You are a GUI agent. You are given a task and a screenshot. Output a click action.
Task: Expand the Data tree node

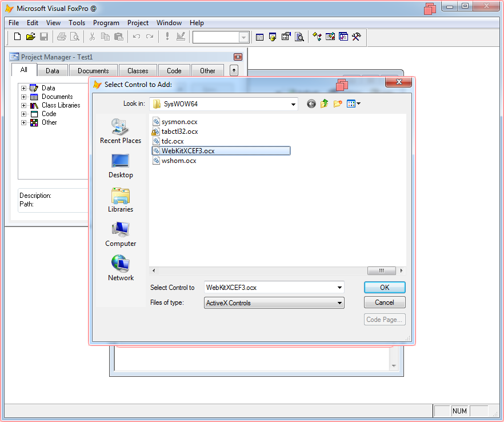[x=23, y=88]
